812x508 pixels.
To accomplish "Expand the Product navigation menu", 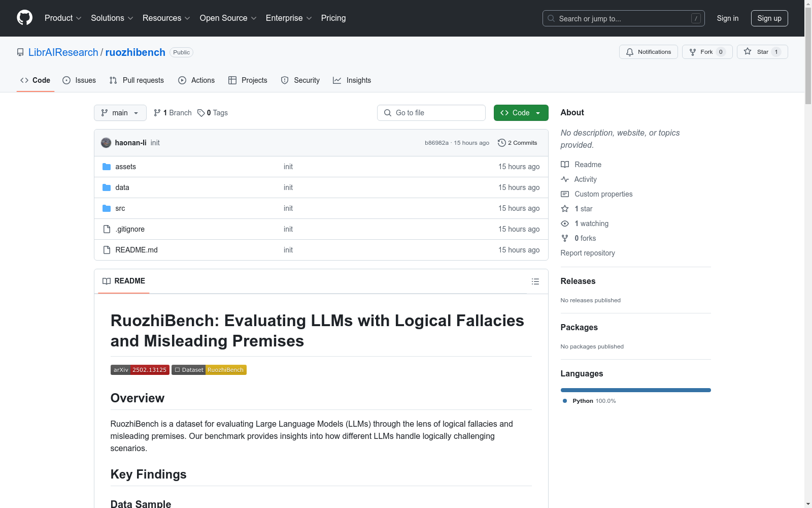I will pos(63,18).
